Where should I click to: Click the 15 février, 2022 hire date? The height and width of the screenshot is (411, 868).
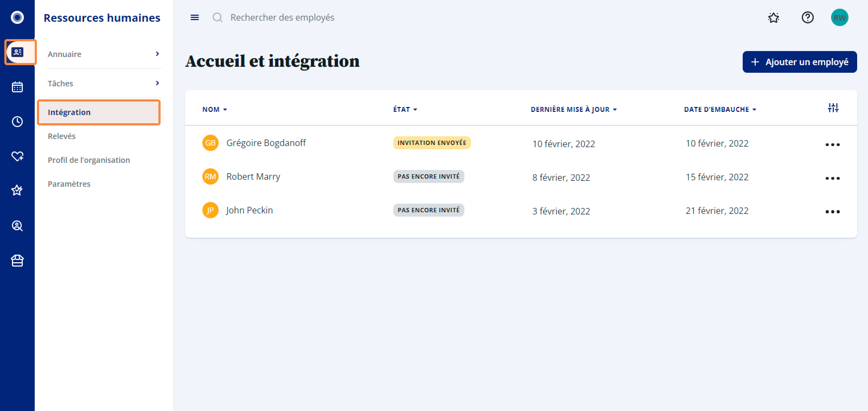[717, 177]
